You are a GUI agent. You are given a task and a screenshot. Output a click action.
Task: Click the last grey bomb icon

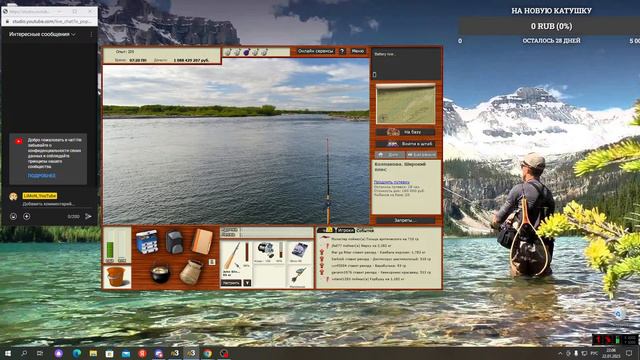pyautogui.click(x=264, y=52)
